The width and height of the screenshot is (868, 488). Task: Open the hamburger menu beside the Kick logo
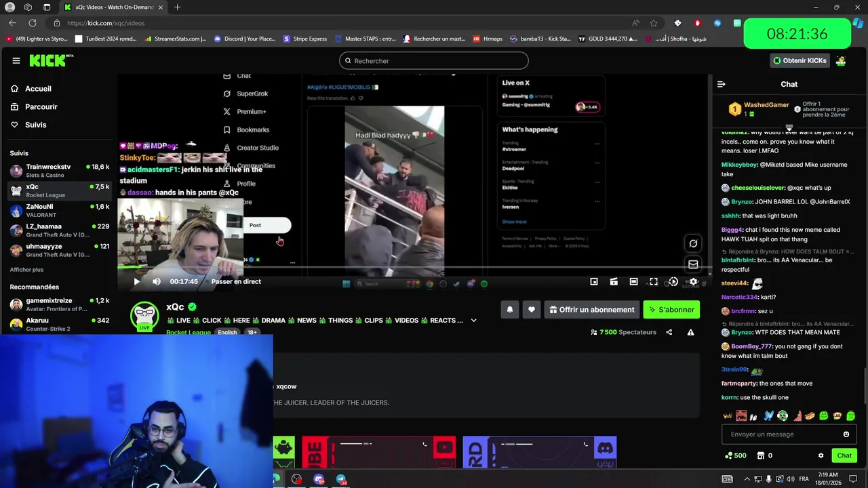(16, 60)
